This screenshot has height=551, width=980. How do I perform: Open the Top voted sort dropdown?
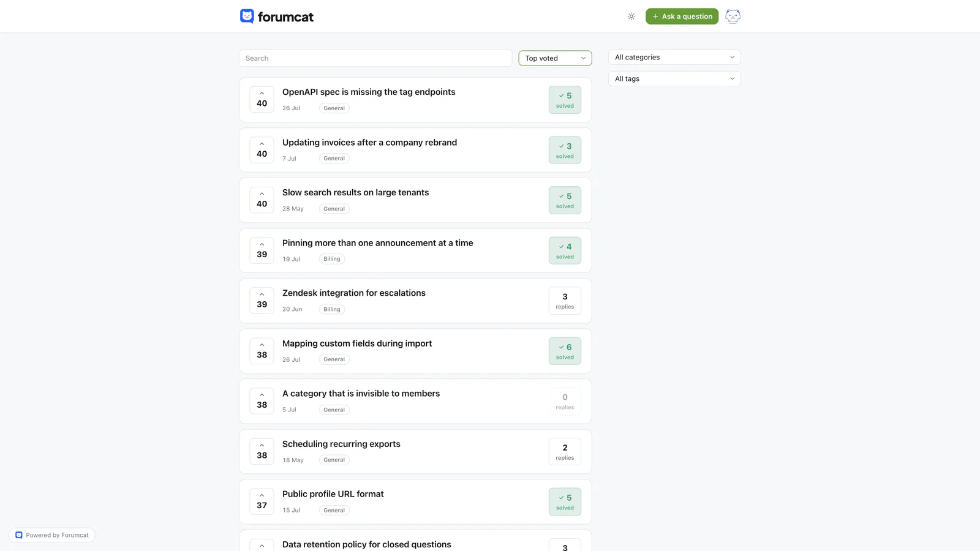[555, 58]
